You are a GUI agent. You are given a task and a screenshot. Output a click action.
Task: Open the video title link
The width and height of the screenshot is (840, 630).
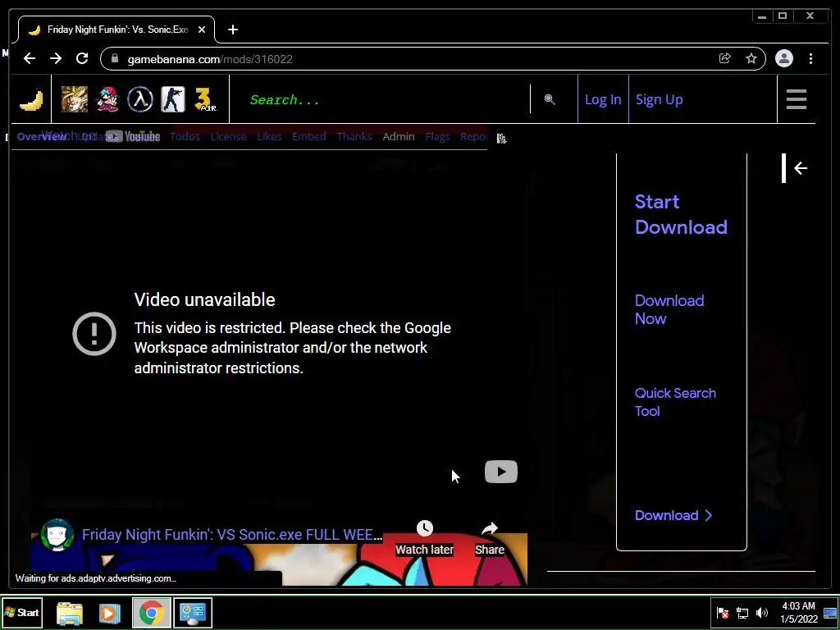point(232,535)
